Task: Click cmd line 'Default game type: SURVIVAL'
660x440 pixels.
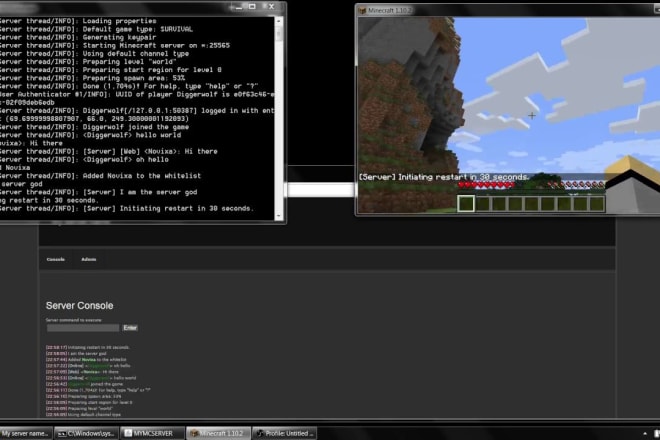Action: pos(138,29)
